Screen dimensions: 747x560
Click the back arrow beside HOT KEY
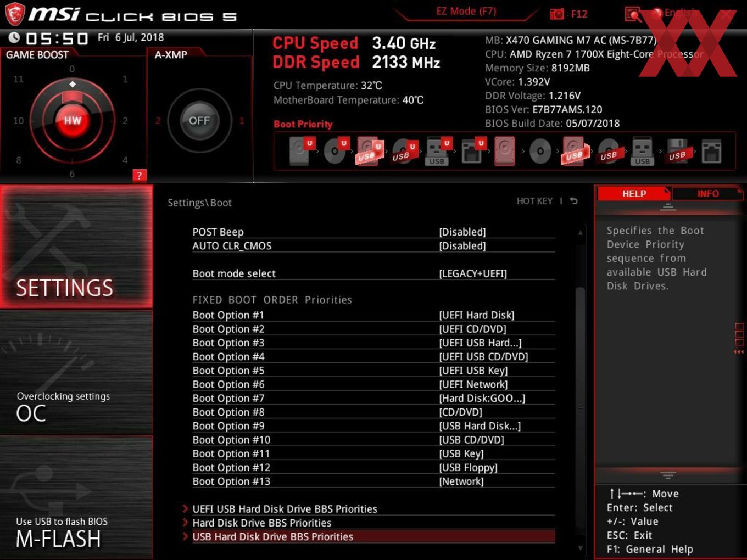573,201
